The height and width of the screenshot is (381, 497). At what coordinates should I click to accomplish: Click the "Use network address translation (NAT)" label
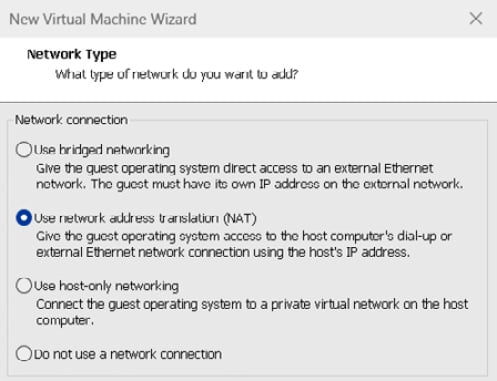coord(145,218)
